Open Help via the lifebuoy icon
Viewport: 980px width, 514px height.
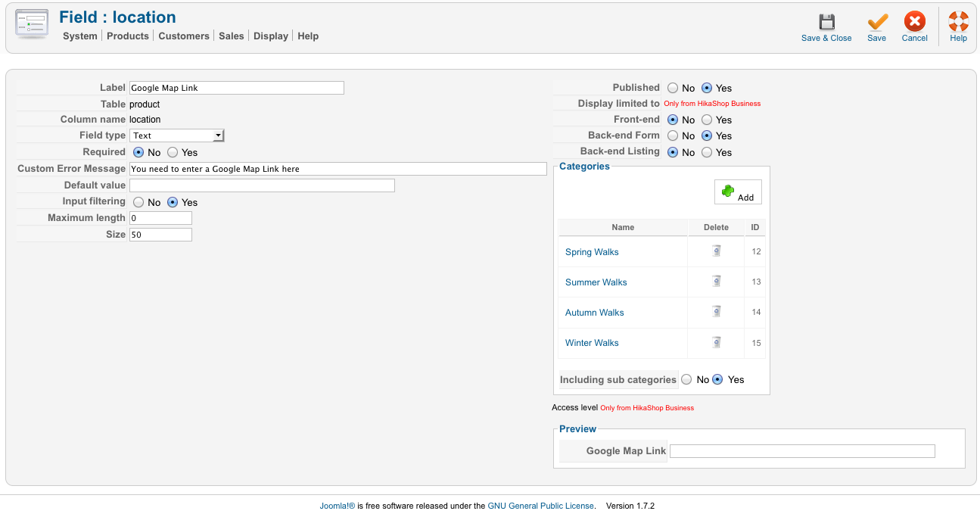tap(958, 23)
